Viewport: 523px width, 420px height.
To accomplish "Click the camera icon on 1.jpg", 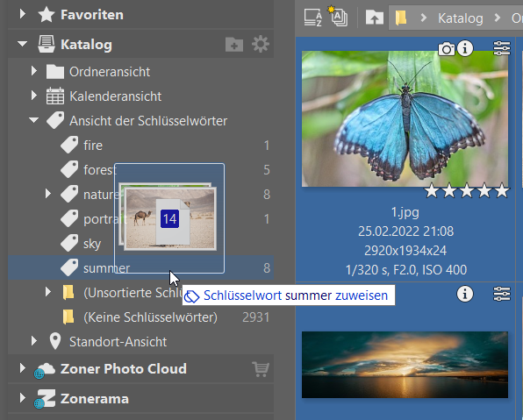I will pyautogui.click(x=447, y=49).
